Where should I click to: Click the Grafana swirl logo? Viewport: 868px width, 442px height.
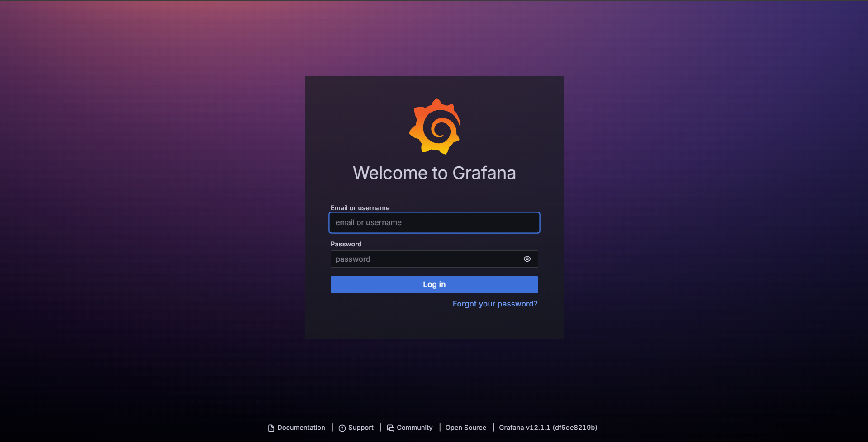434,127
